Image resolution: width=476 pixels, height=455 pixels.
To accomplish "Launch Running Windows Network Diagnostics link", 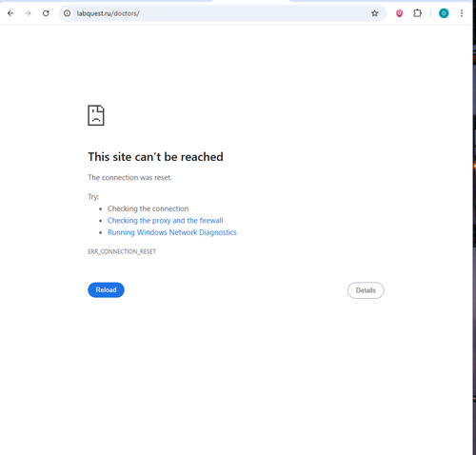I will [172, 232].
